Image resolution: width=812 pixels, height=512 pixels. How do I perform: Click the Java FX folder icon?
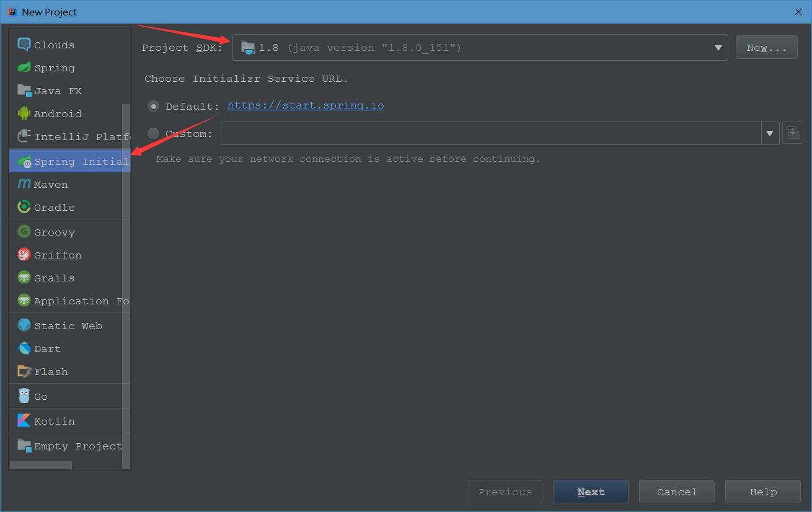point(24,90)
